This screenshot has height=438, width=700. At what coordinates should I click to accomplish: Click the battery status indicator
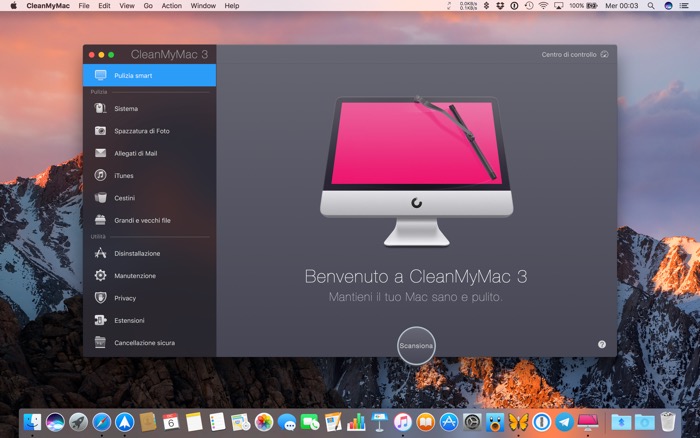[583, 6]
